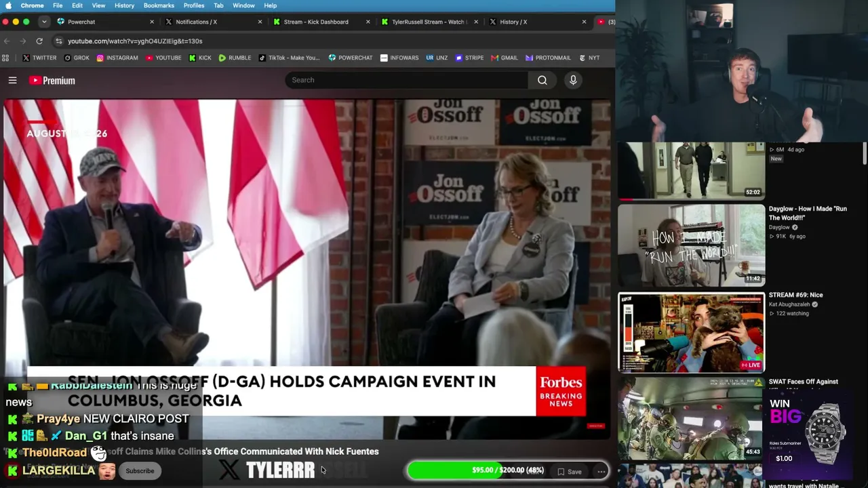868x488 pixels.
Task: Open the Bookmarks menu
Action: click(159, 5)
